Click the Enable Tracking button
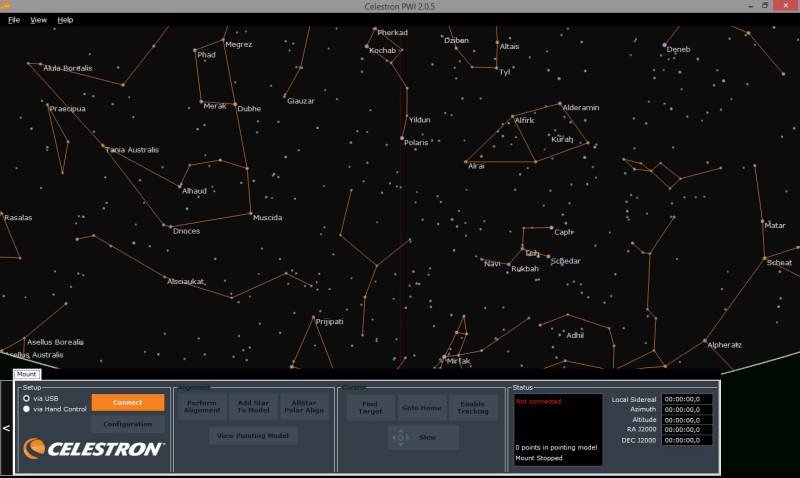Screen dimensions: 800x478 coord(473,407)
